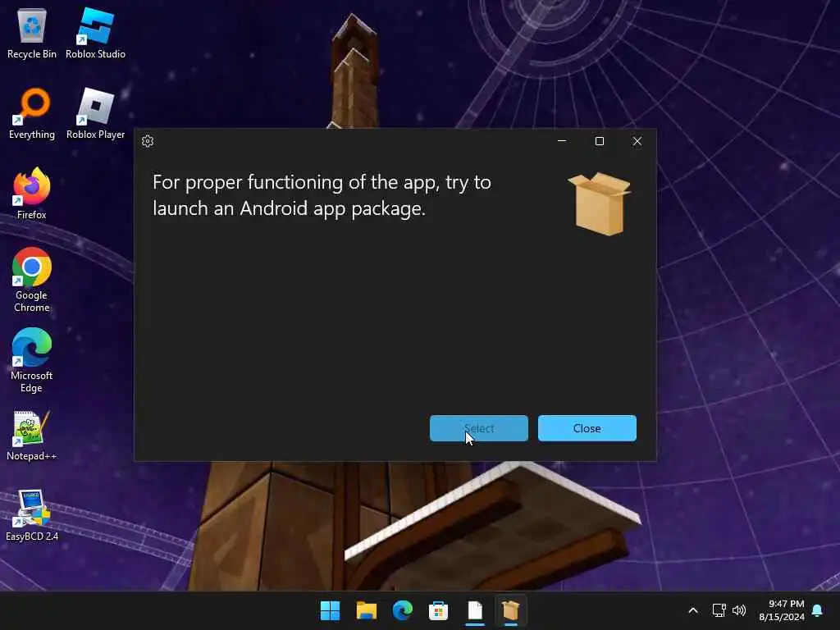Open Microsoft Store from the taskbar
Screen dimensions: 840x630
438,610
